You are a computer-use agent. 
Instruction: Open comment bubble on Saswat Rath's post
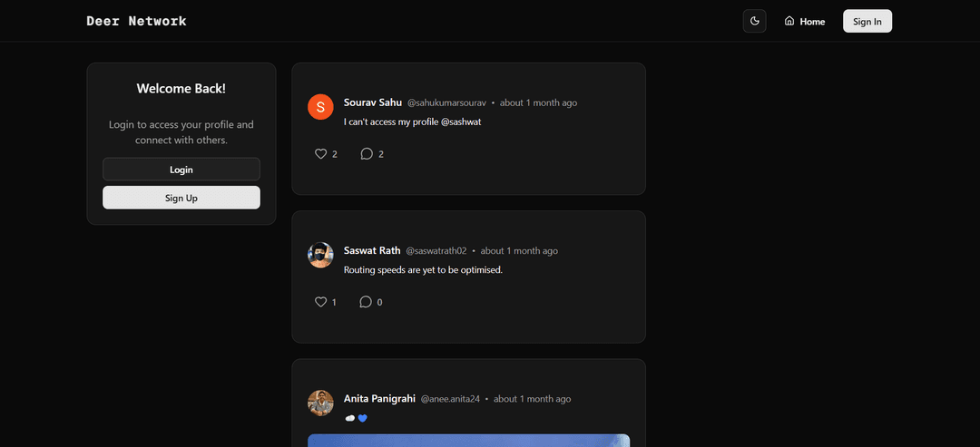(366, 302)
